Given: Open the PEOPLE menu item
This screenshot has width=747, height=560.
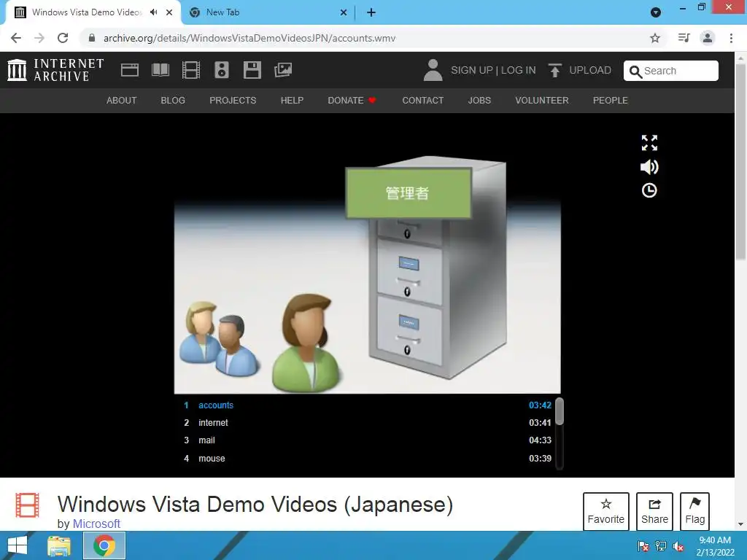Looking at the screenshot, I should point(611,101).
